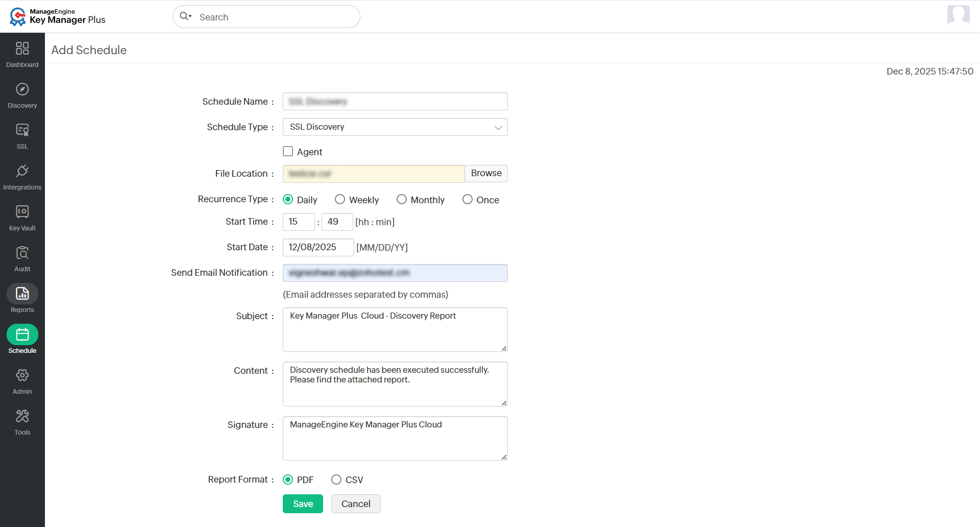Click the Subject text area
The width and height of the screenshot is (980, 527).
[395, 329]
